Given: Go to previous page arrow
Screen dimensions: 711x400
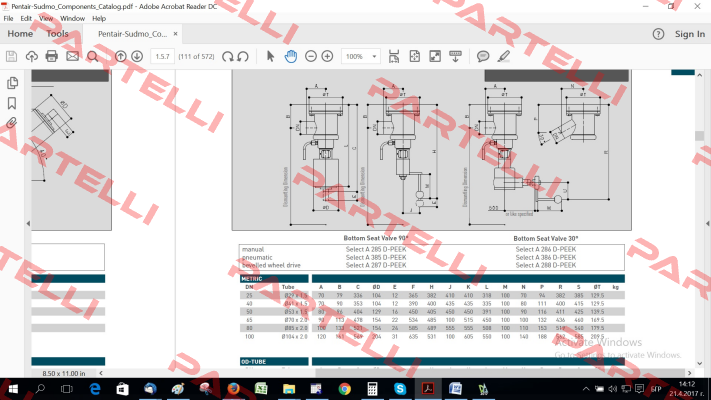Looking at the screenshot, I should (x=121, y=56).
